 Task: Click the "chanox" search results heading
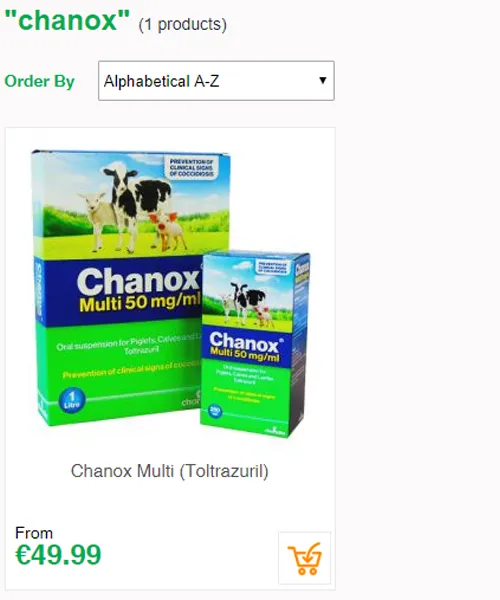tap(67, 21)
